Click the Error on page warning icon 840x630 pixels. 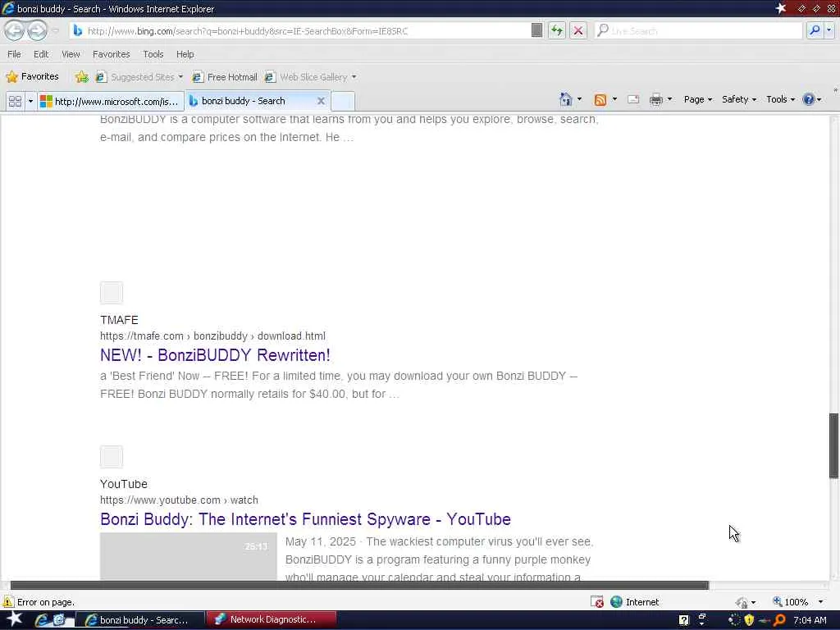click(x=8, y=601)
